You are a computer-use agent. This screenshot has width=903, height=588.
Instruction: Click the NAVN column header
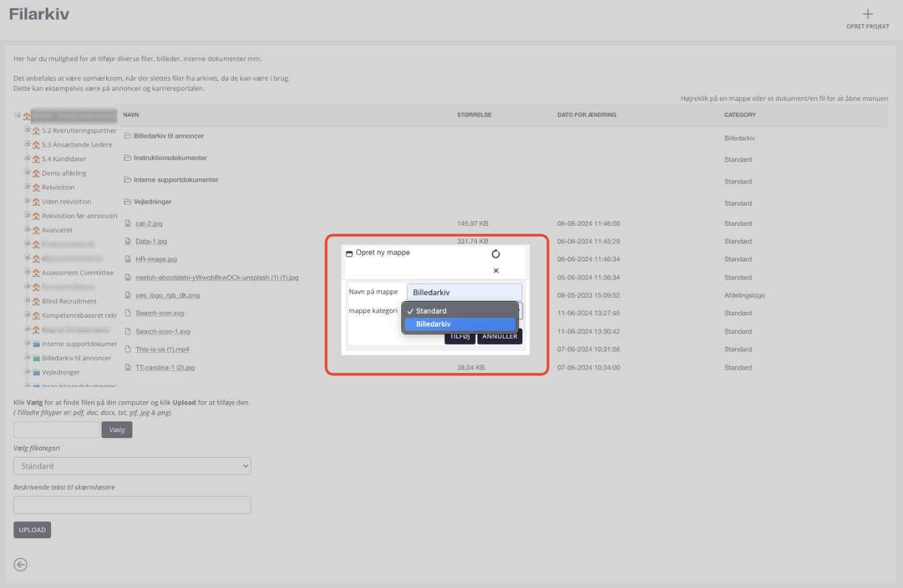[131, 115]
